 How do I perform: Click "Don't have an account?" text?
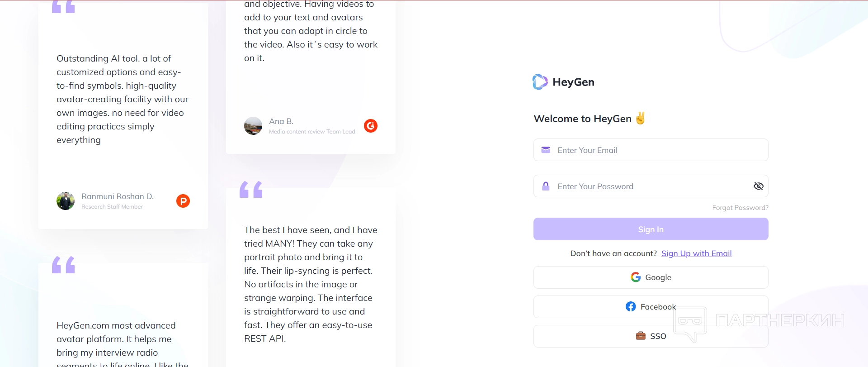click(613, 253)
